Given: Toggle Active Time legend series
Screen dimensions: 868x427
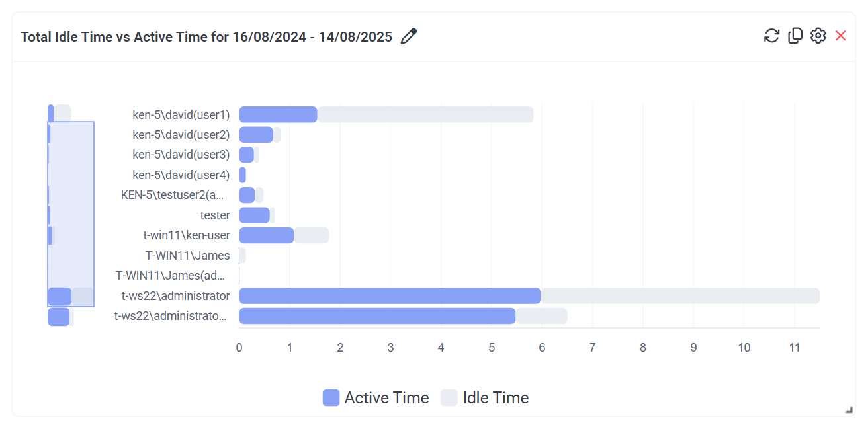Looking at the screenshot, I should click(386, 398).
